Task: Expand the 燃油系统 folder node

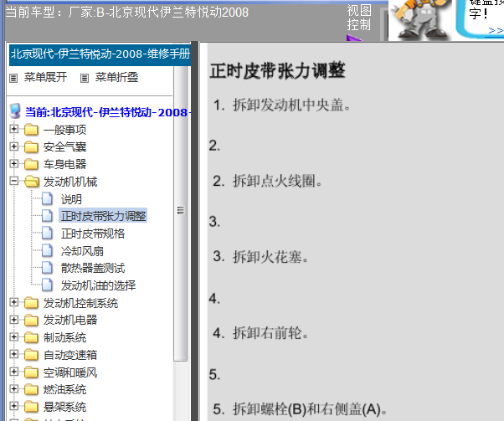Action: coord(14,389)
